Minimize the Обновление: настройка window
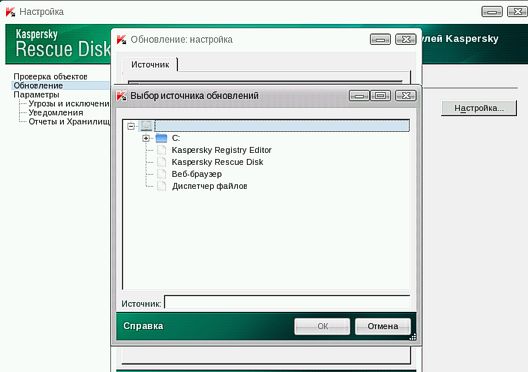The width and height of the screenshot is (528, 372). (x=380, y=39)
